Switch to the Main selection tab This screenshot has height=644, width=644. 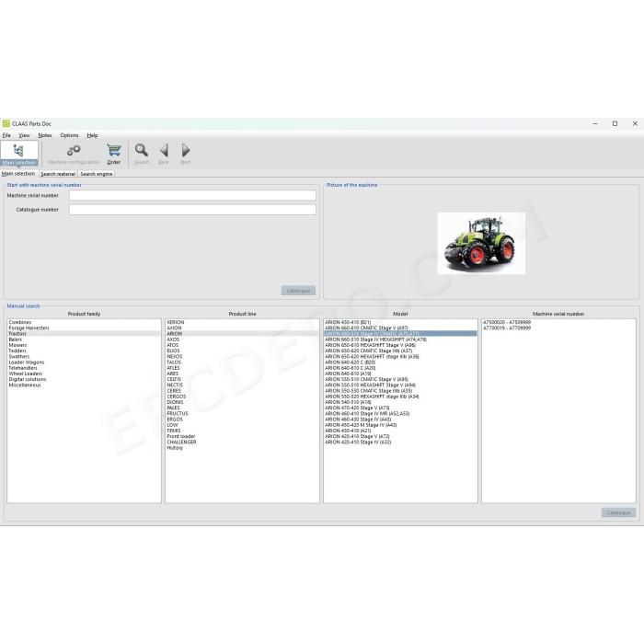(x=18, y=174)
